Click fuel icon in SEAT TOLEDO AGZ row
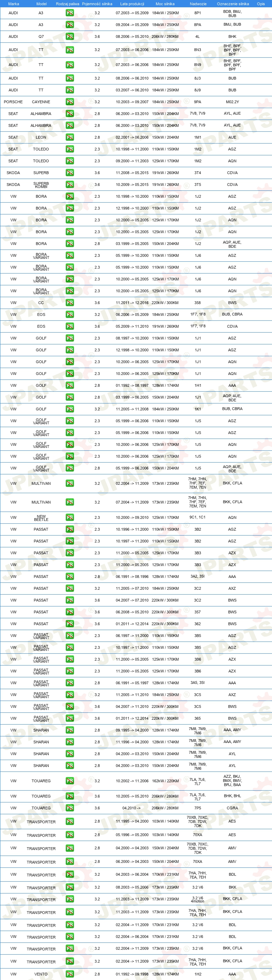This screenshot has height=980, width=272. coord(70,149)
